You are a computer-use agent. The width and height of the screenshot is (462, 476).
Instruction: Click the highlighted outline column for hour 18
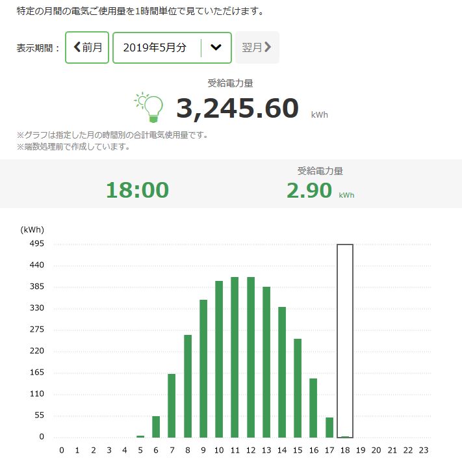click(x=345, y=341)
